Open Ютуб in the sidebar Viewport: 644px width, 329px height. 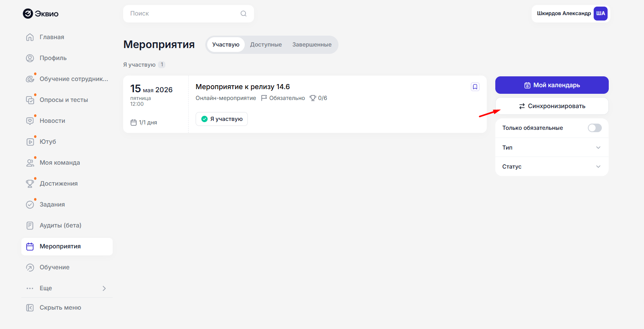tap(67, 142)
